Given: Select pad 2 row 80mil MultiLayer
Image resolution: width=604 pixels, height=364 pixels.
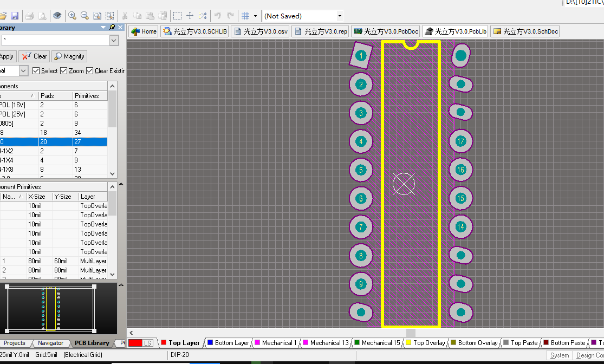Looking at the screenshot, I should (54, 270).
